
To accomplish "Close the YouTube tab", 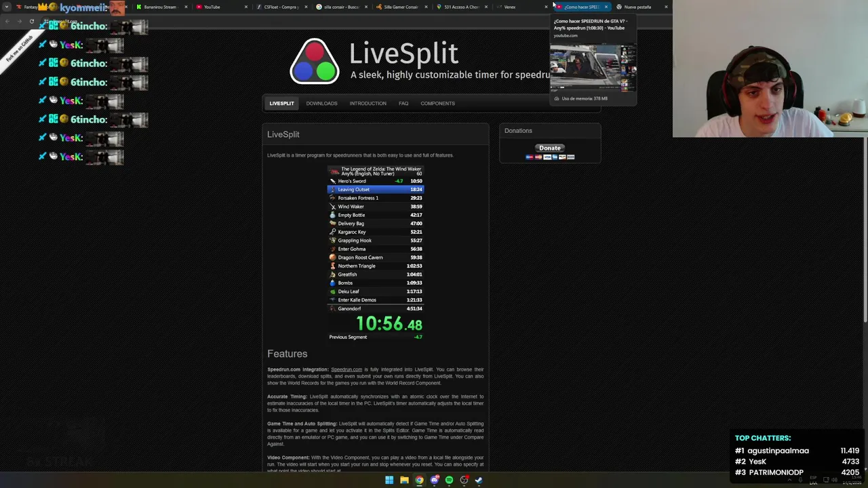I will click(245, 7).
